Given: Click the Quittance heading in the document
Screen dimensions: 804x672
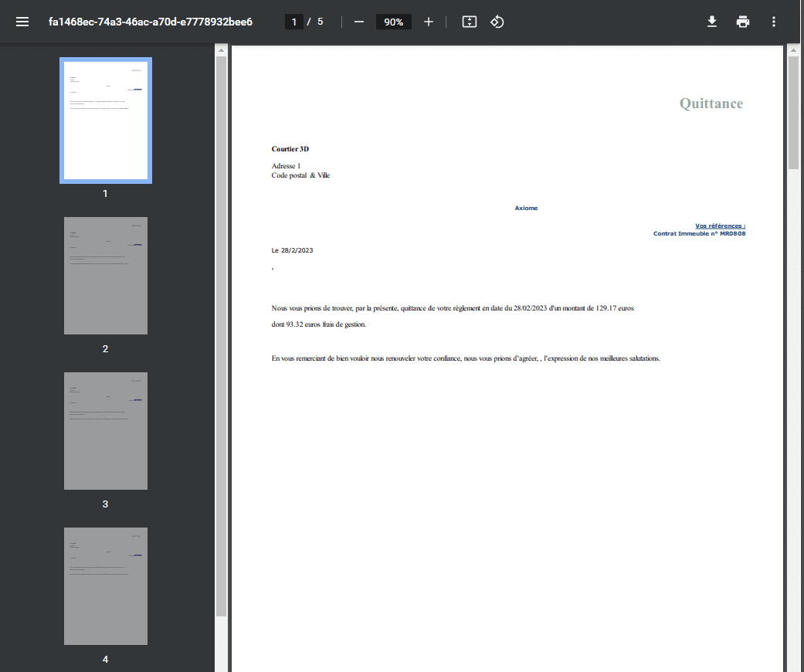Looking at the screenshot, I should (711, 104).
